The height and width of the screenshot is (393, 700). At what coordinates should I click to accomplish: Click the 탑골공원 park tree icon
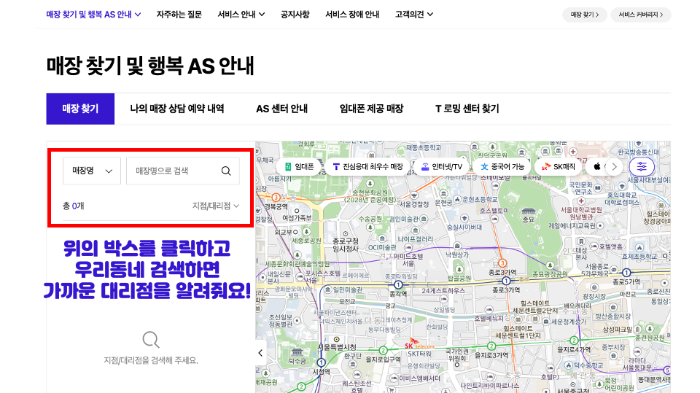(x=459, y=269)
